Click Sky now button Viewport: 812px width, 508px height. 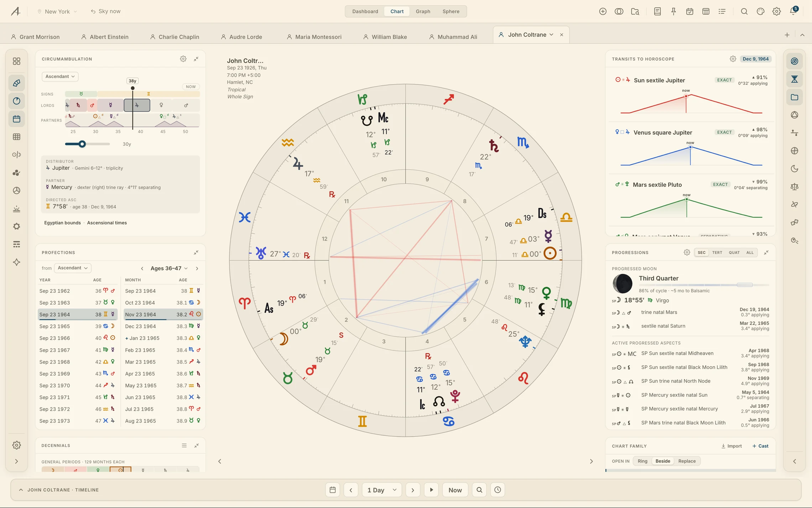coord(105,11)
